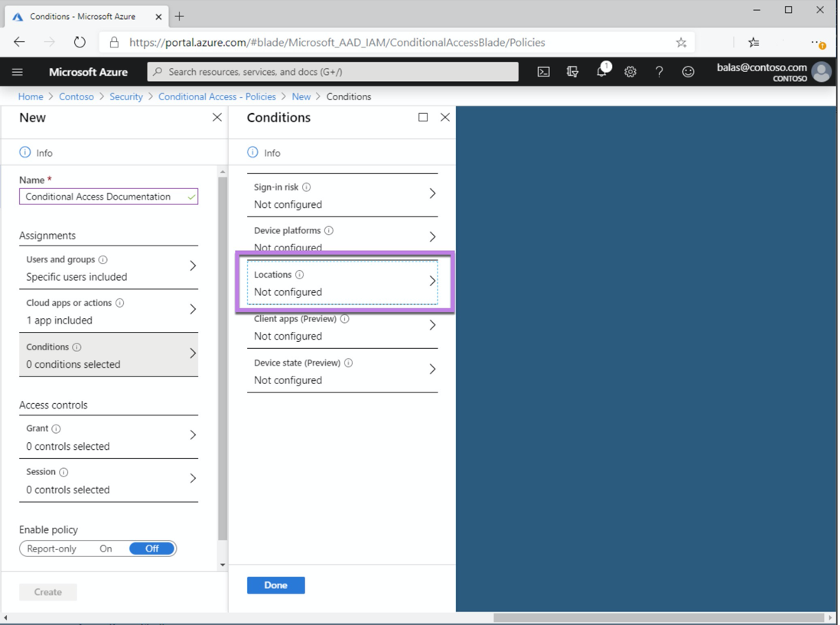This screenshot has width=840, height=625.
Task: Open portal settings gear
Action: 630,72
